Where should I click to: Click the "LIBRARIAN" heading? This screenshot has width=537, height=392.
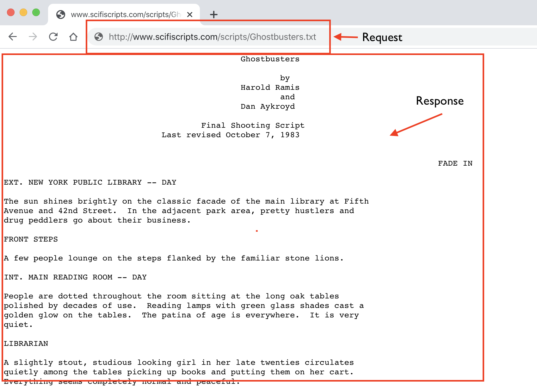[x=26, y=344]
